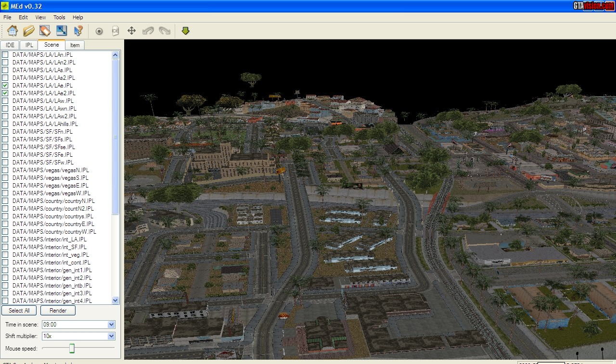This screenshot has height=364, width=616.
Task: Click the redo curved arrow icon
Action: tap(165, 31)
